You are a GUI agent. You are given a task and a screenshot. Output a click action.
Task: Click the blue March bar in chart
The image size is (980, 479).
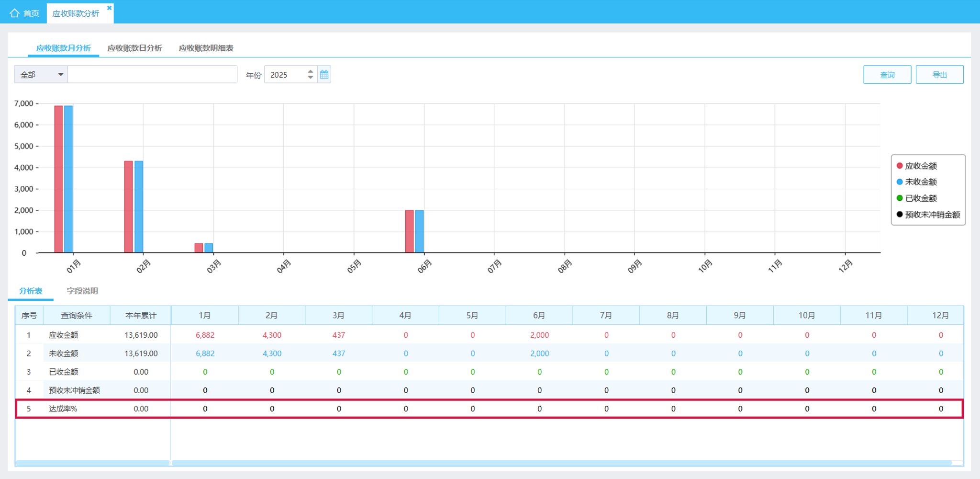pos(209,248)
